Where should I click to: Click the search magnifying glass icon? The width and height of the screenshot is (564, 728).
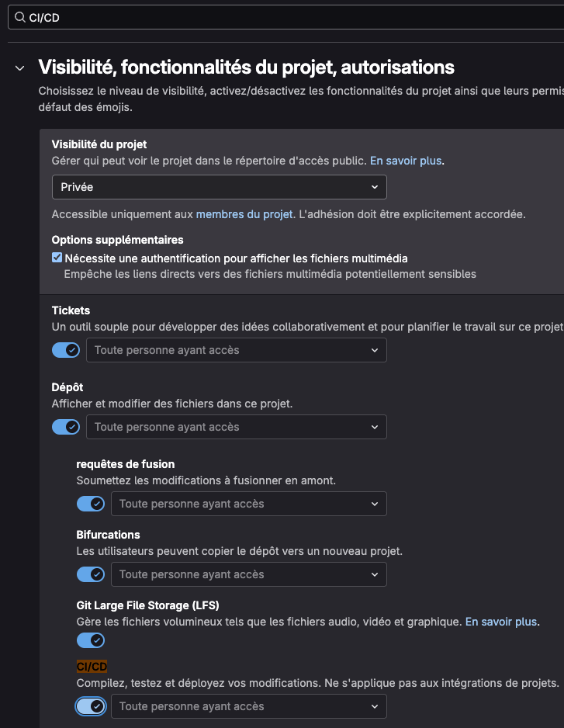pyautogui.click(x=19, y=16)
